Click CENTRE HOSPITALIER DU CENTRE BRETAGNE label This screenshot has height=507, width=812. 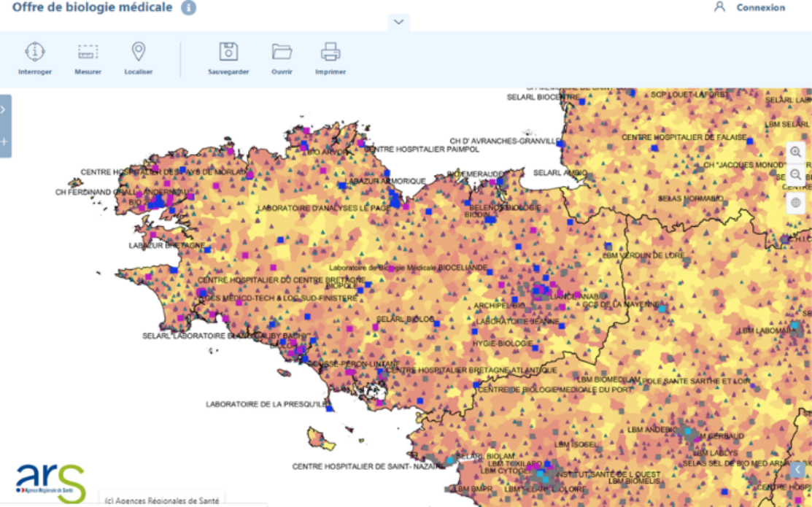coord(281,280)
